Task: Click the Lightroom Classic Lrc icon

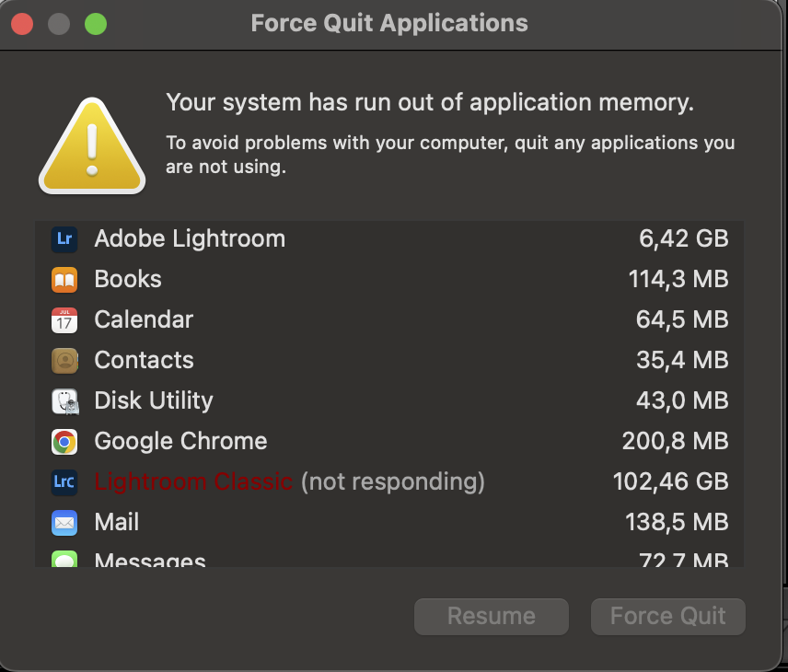Action: point(64,482)
